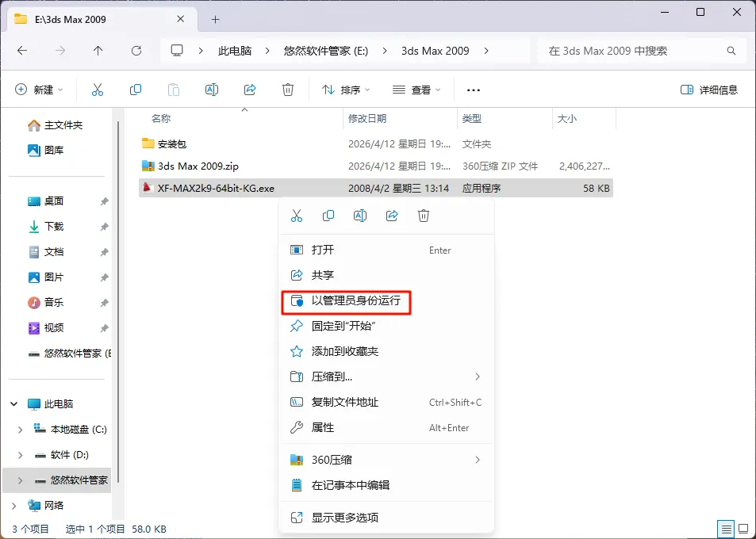Choose 复制文件地址 menu entry
This screenshot has width=756, height=539.
pyautogui.click(x=386, y=402)
